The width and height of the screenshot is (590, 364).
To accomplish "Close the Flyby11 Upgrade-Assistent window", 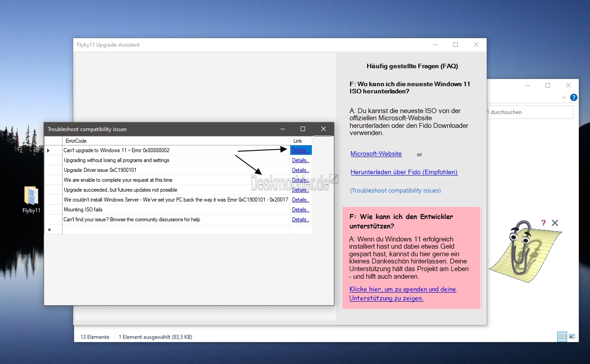I will pyautogui.click(x=476, y=44).
